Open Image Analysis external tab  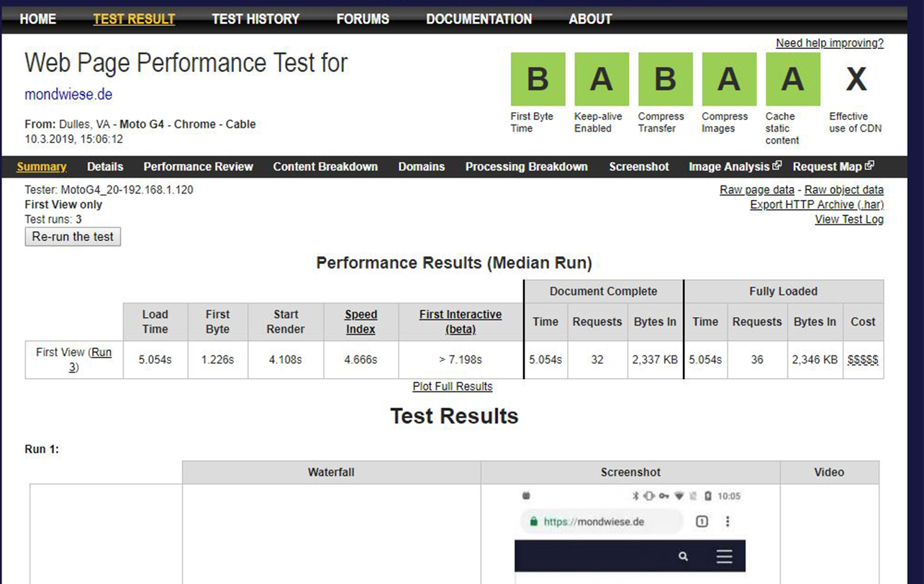click(735, 167)
